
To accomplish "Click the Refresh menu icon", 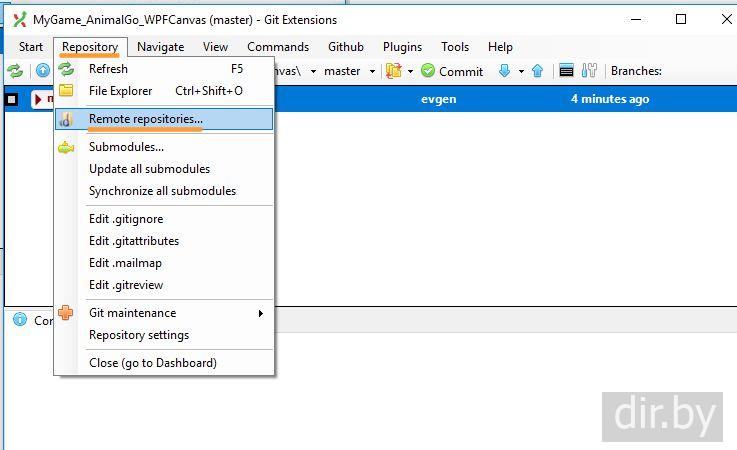I will click(x=66, y=69).
